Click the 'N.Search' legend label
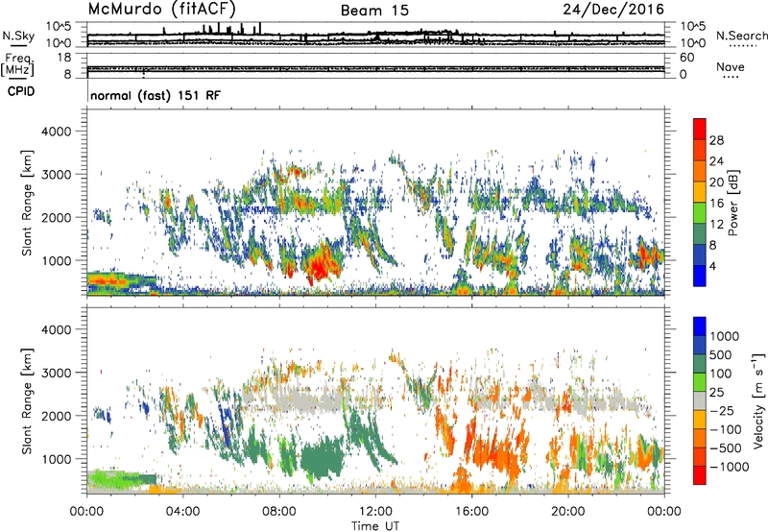 point(741,36)
